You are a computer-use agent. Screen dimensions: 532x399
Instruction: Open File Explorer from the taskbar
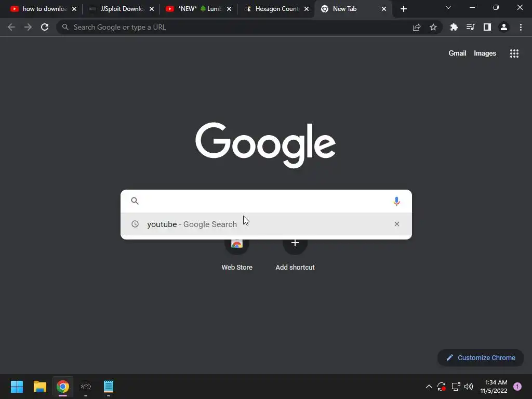point(39,387)
